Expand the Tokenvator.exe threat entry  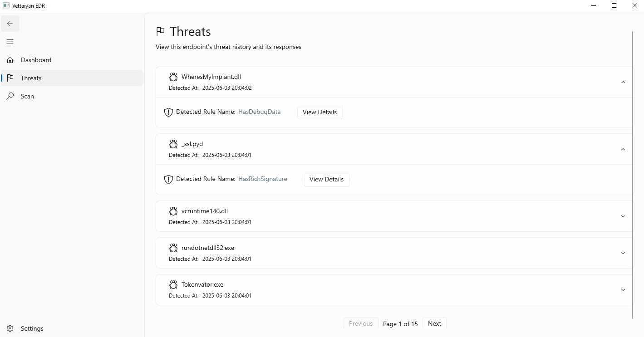[x=623, y=289]
